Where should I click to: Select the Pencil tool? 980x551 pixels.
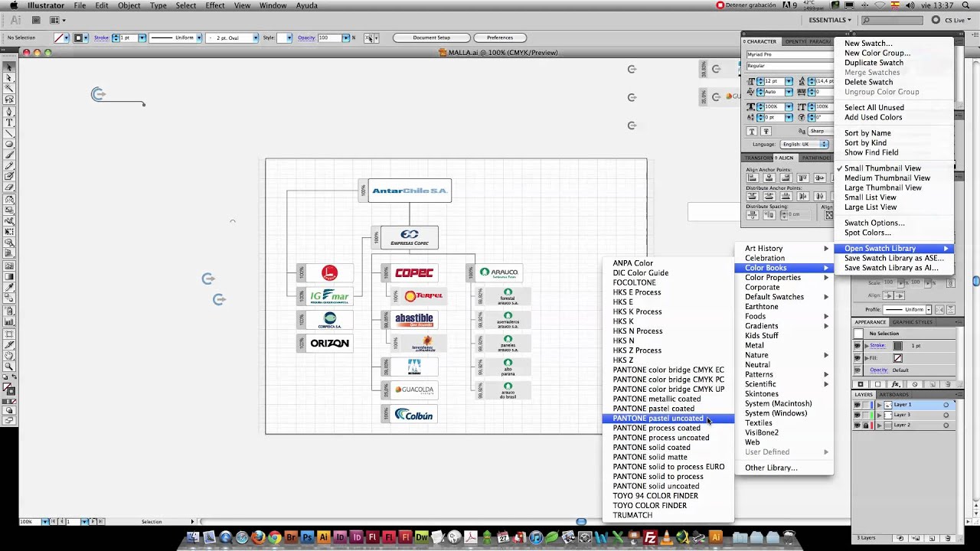coord(9,166)
